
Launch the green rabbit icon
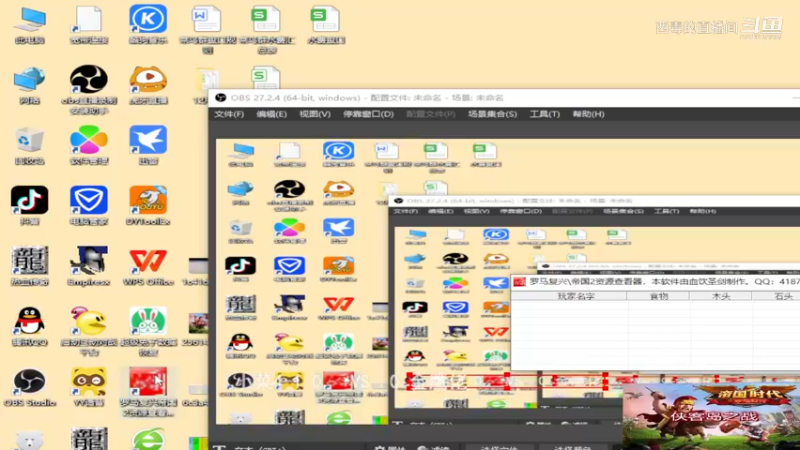pos(148,331)
